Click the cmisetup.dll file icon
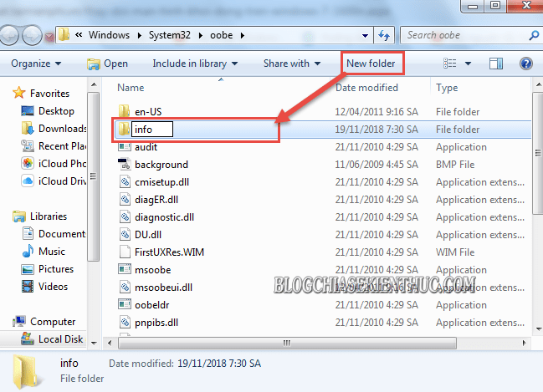 click(125, 181)
